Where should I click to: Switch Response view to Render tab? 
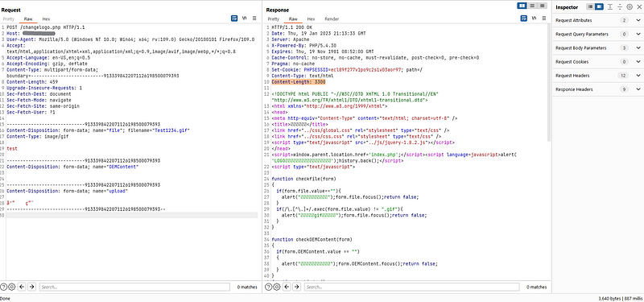[332, 19]
